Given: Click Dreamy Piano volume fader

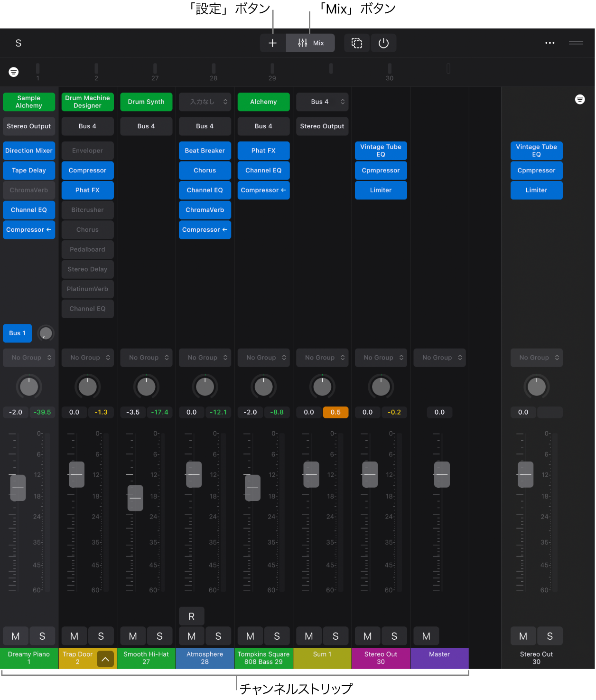Looking at the screenshot, I should pos(18,488).
